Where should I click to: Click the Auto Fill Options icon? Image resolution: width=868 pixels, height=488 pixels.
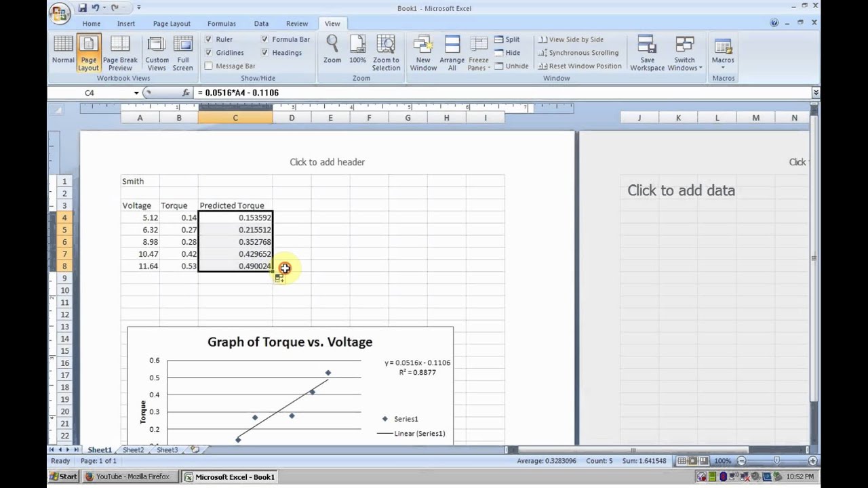pyautogui.click(x=279, y=278)
